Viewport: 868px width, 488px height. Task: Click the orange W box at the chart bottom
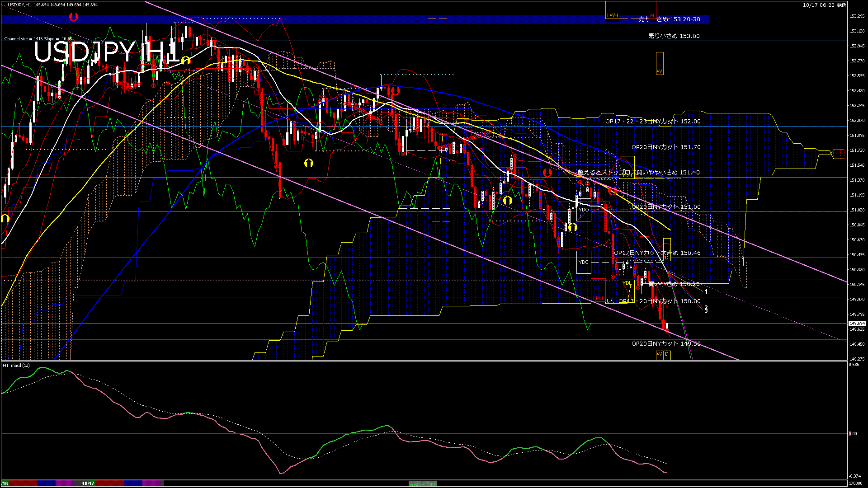coord(660,354)
